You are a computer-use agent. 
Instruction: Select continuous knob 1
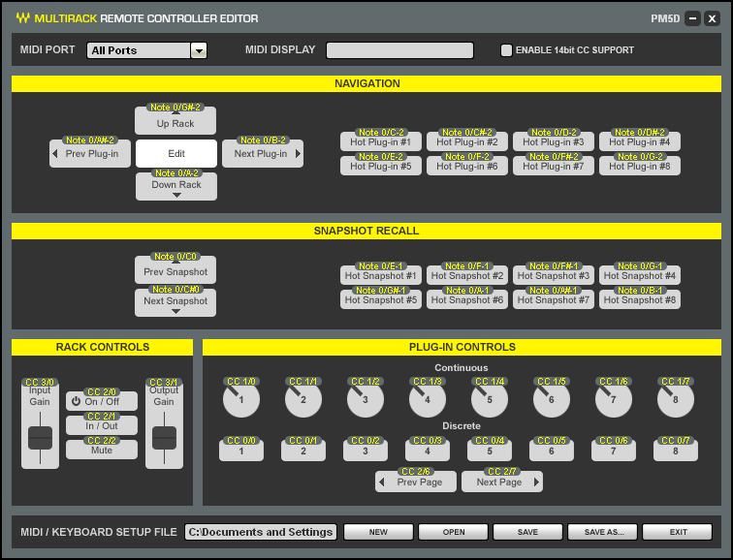tap(241, 399)
